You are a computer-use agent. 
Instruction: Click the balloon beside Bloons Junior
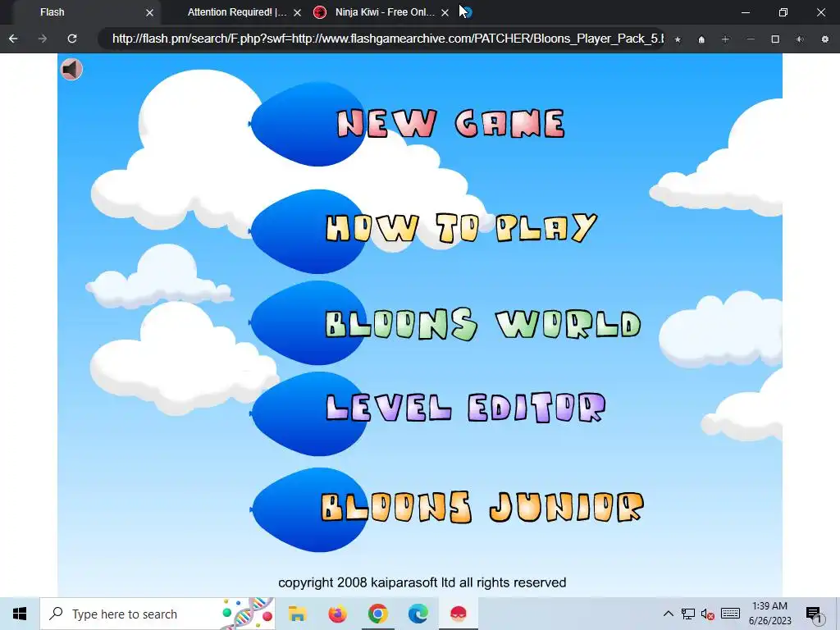tap(308, 509)
